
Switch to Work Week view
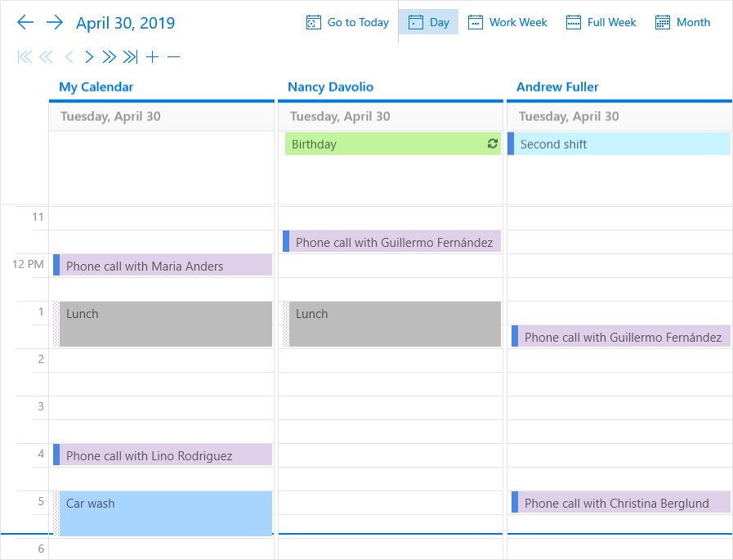click(507, 22)
